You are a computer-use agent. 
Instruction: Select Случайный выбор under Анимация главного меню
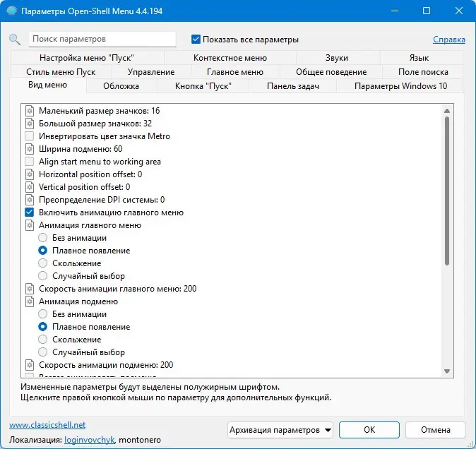point(43,276)
